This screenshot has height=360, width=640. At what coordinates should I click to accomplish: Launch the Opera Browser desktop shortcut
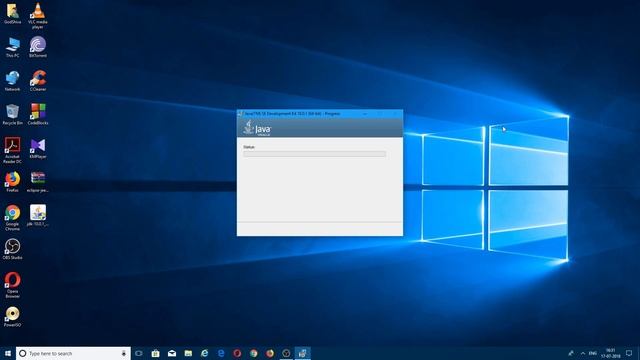pyautogui.click(x=13, y=285)
